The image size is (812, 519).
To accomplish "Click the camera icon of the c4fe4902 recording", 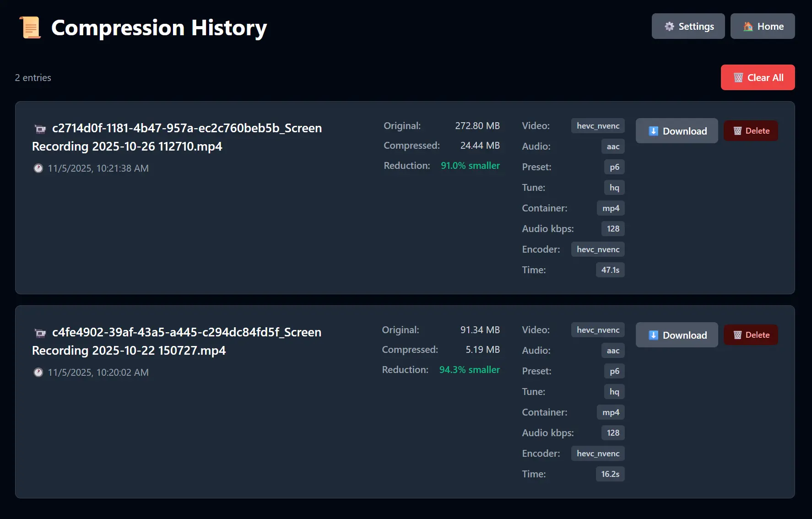I will click(x=40, y=333).
